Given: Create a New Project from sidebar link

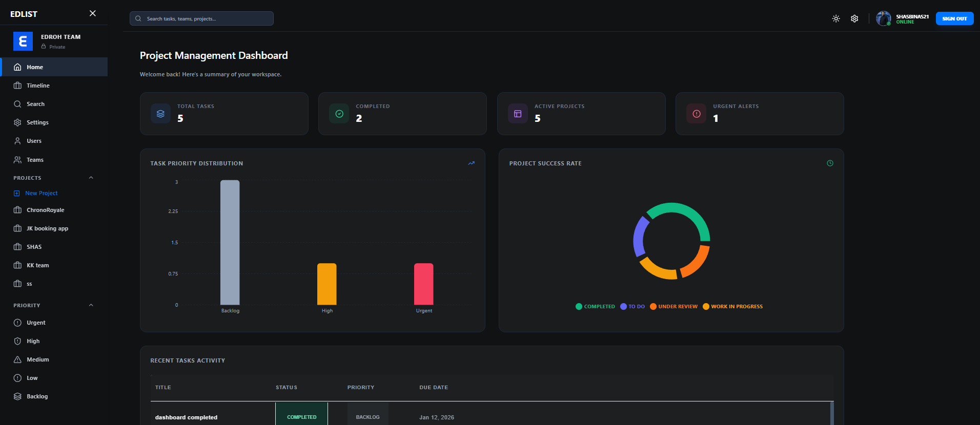Looking at the screenshot, I should click(41, 193).
